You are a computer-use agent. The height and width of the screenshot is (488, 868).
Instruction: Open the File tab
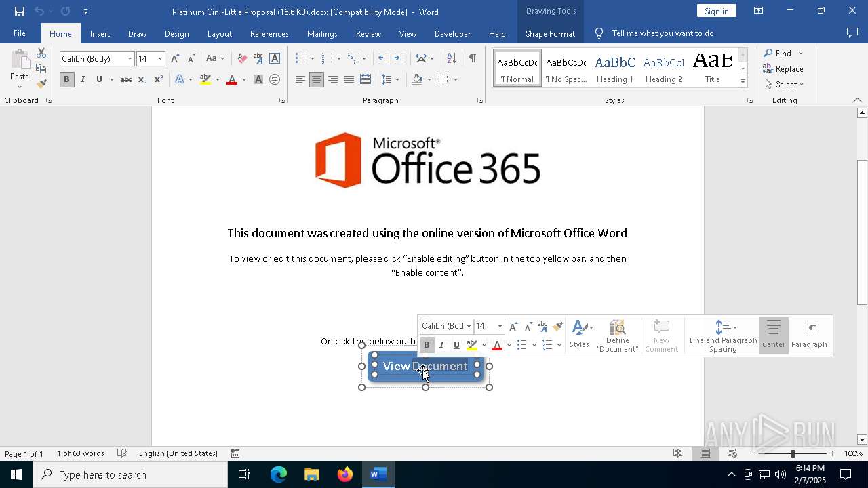click(20, 33)
